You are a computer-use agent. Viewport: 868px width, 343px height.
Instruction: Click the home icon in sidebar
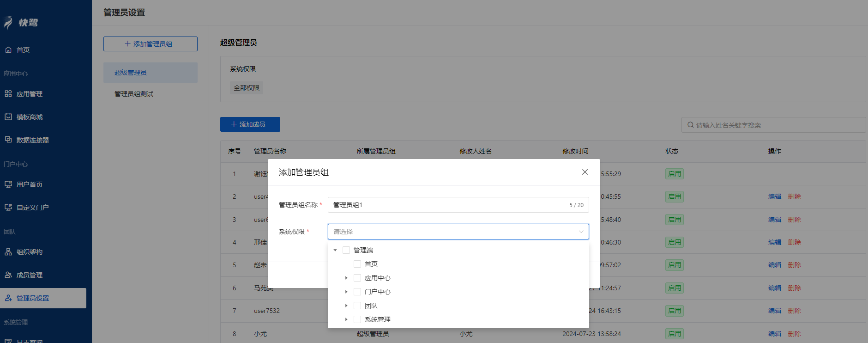[x=8, y=50]
